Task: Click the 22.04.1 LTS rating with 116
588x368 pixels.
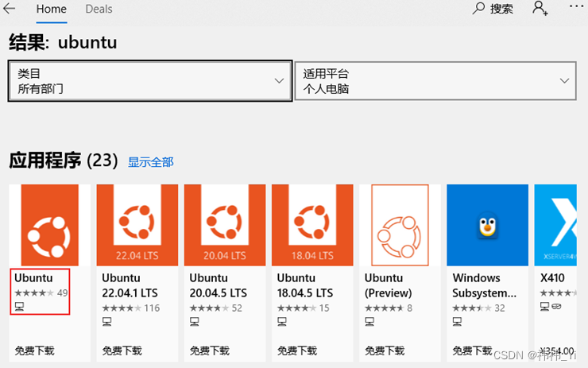Action: coord(131,308)
